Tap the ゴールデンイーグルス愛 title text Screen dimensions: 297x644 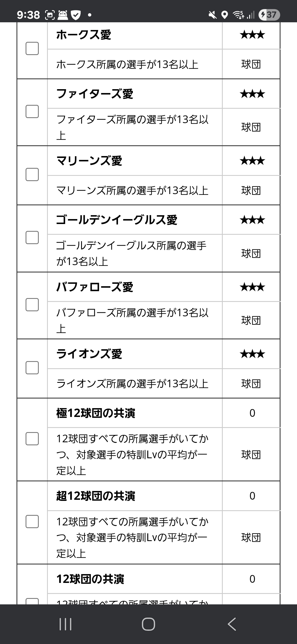(x=117, y=220)
